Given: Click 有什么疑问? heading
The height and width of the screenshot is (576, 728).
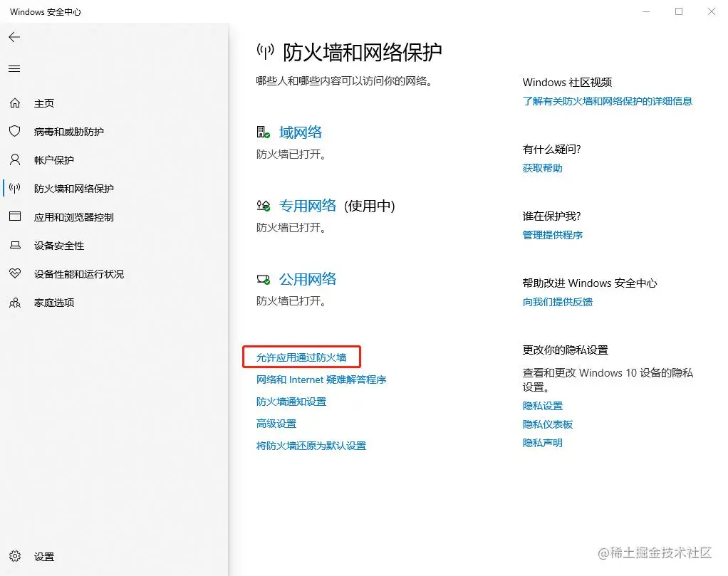Looking at the screenshot, I should [551, 149].
